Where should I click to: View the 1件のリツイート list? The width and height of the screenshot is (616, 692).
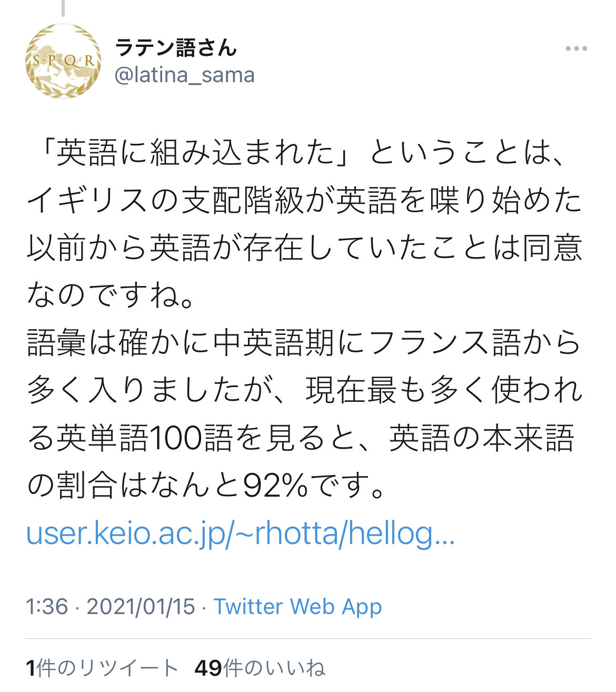tap(102, 668)
